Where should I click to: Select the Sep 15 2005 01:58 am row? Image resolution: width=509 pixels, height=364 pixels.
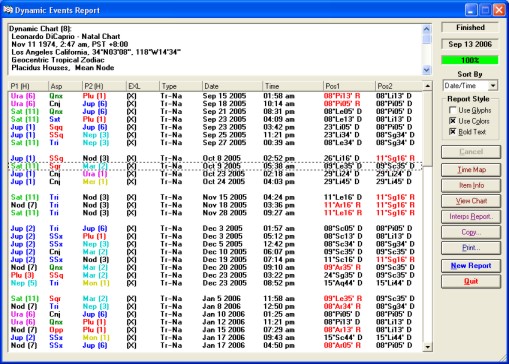click(215, 96)
